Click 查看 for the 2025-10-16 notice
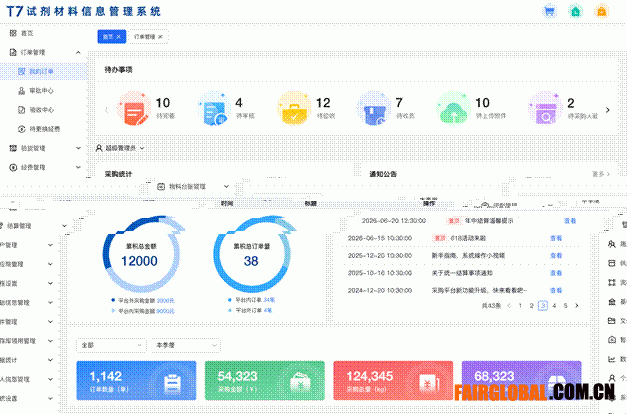Screen dimensions: 627x414 click(x=556, y=273)
